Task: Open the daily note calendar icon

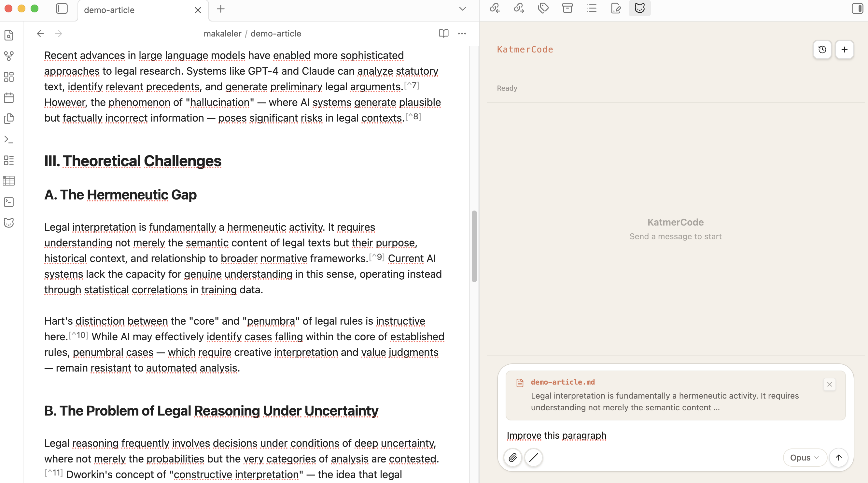Action: click(x=9, y=98)
